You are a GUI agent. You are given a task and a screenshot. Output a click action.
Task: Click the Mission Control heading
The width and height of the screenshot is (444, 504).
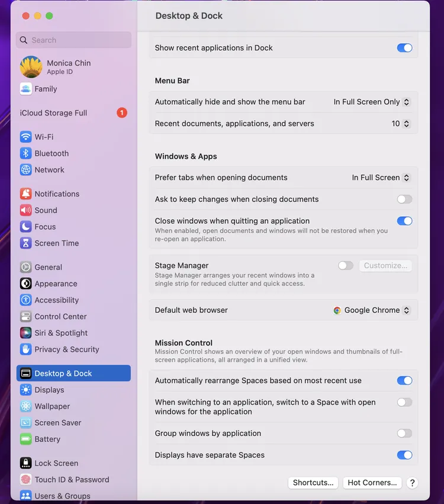[184, 343]
